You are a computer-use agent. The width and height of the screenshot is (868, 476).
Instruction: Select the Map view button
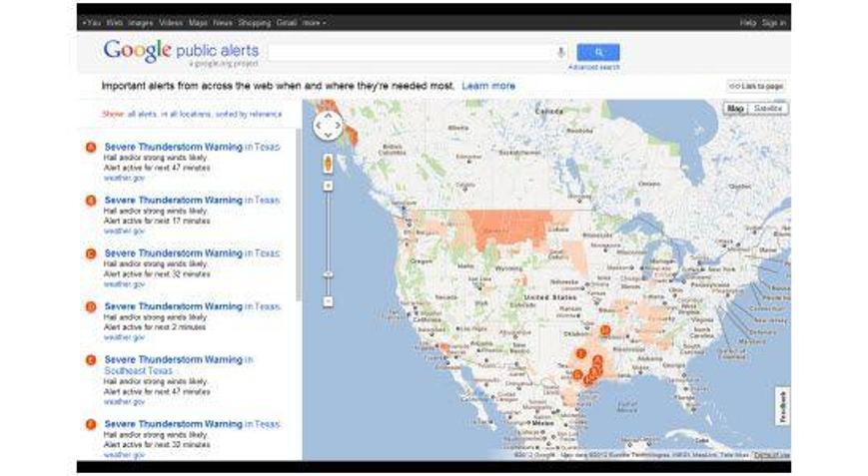pyautogui.click(x=736, y=109)
